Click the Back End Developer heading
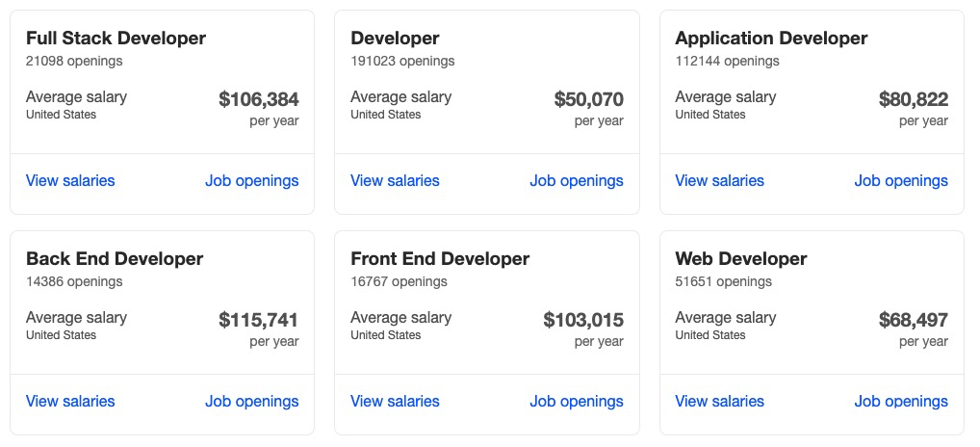This screenshot has width=980, height=447. click(x=115, y=259)
